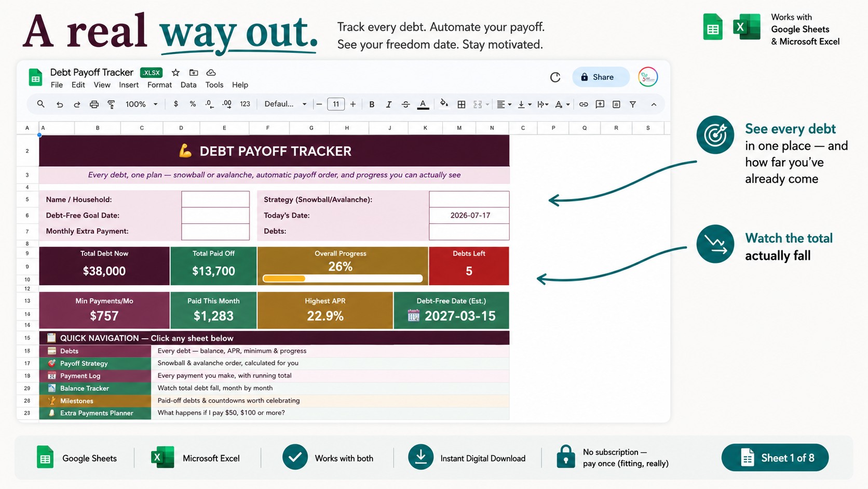Open the Debts sheet link
This screenshot has width=868, height=489.
(95, 351)
